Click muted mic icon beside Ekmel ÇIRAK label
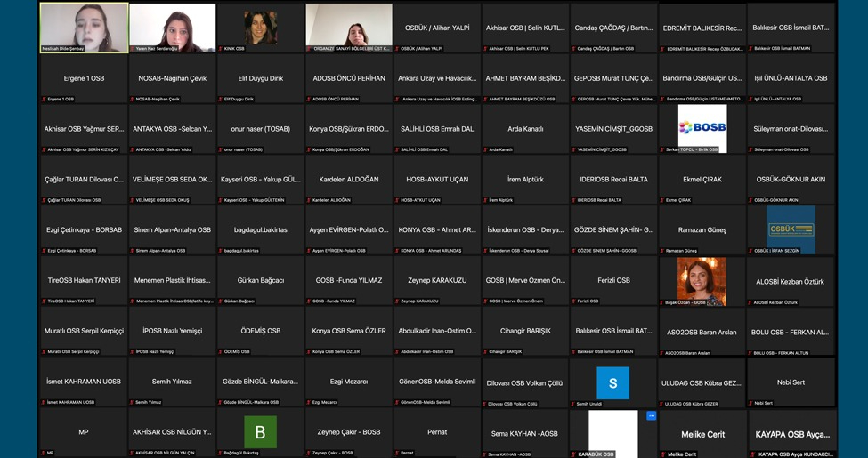The width and height of the screenshot is (868, 458). [662, 200]
